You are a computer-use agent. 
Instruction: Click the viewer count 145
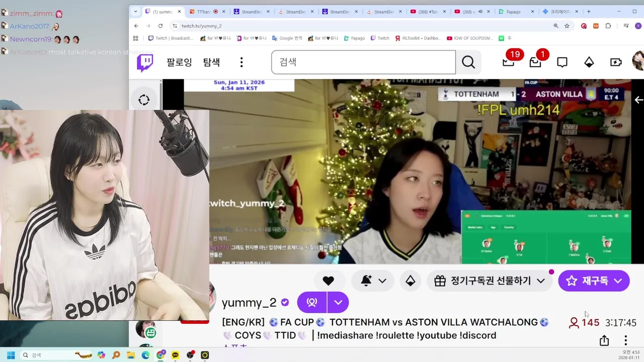(x=584, y=323)
